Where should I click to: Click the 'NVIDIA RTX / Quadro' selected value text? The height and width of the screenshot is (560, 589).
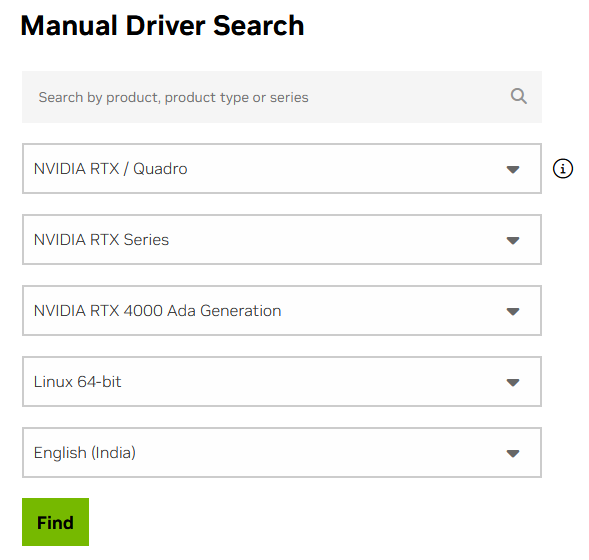(110, 169)
